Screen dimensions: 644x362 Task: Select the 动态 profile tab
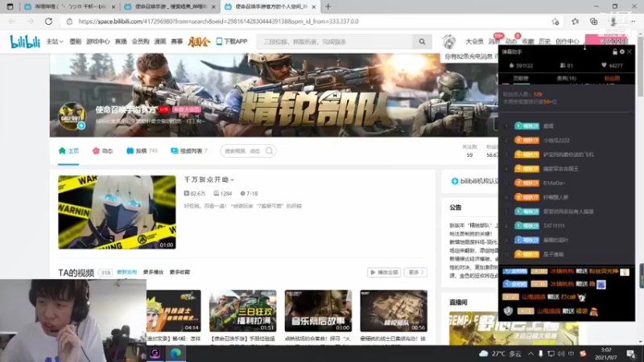point(103,150)
